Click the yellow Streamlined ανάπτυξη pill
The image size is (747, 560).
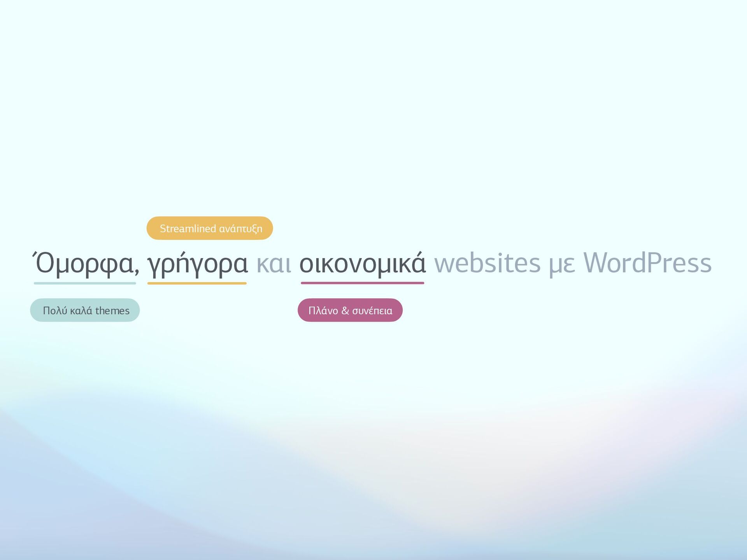pyautogui.click(x=210, y=228)
